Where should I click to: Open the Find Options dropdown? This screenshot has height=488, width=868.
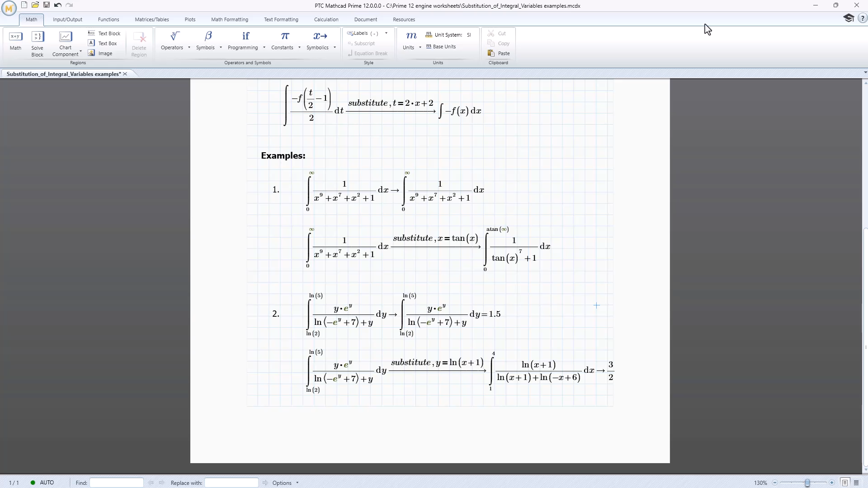(285, 483)
